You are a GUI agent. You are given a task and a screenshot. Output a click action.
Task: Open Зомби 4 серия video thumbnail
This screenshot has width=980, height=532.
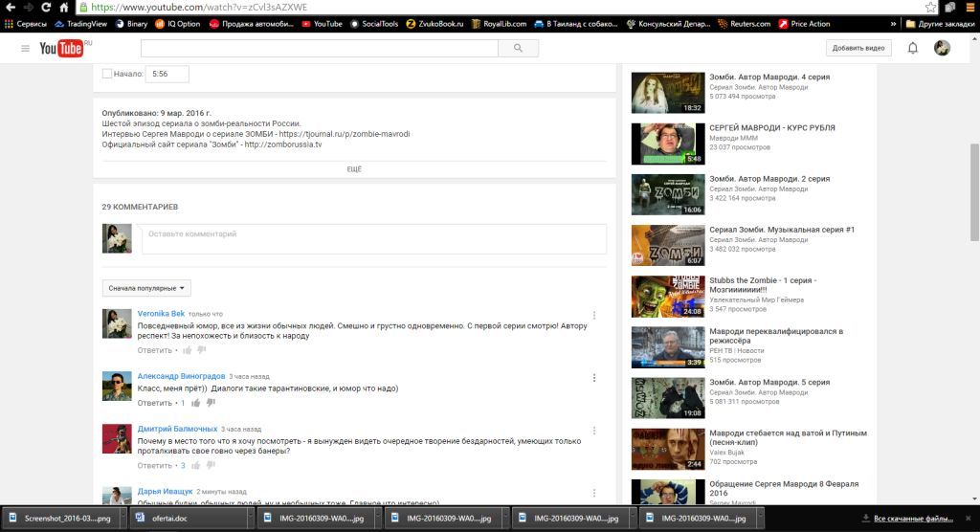667,93
